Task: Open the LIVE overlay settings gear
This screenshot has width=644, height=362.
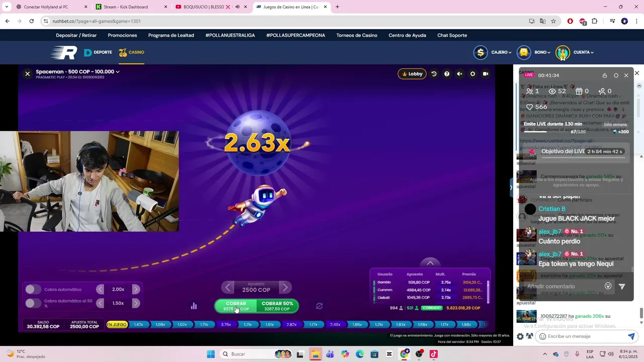Action: coord(616,75)
